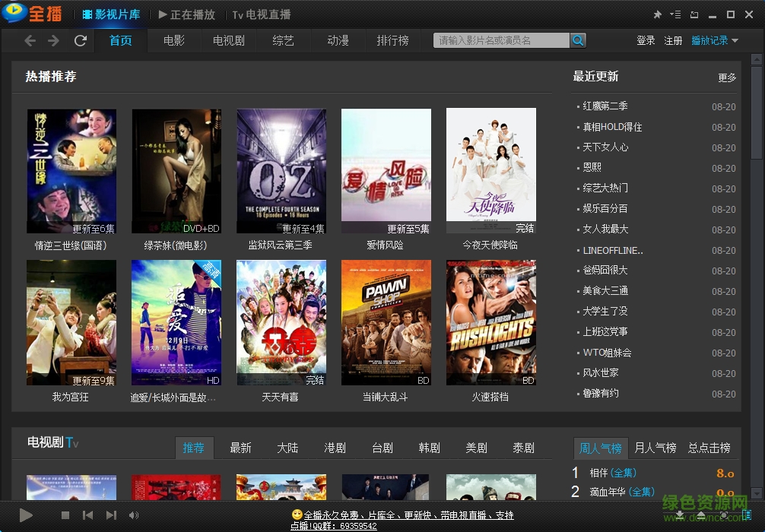Viewport: 765px width, 532px height.
Task: Open 爸妈囧很大 in recent updates
Action: tap(605, 270)
